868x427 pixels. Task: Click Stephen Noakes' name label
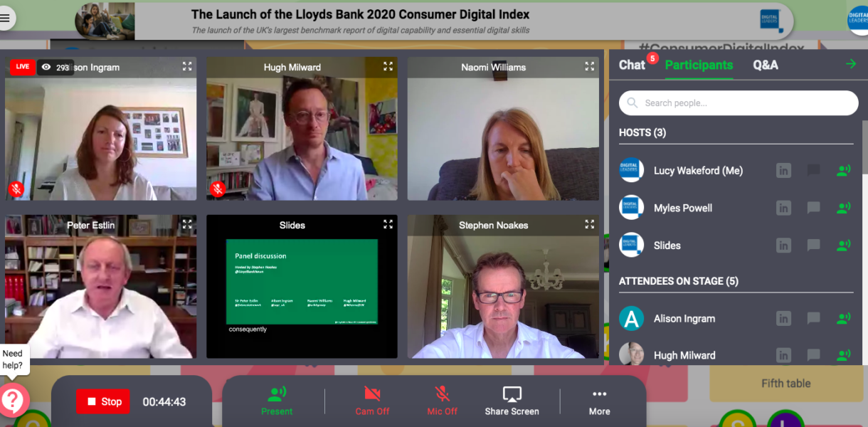494,225
